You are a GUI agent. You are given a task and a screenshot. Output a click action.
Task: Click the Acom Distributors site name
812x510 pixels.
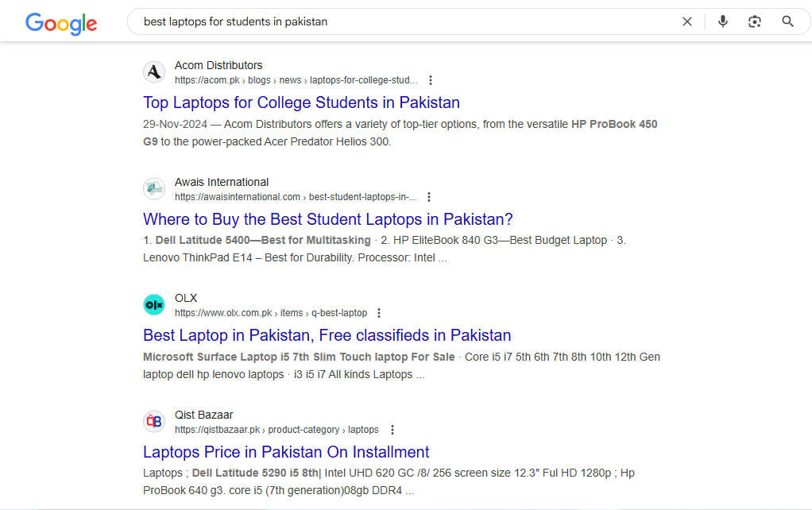pos(218,65)
